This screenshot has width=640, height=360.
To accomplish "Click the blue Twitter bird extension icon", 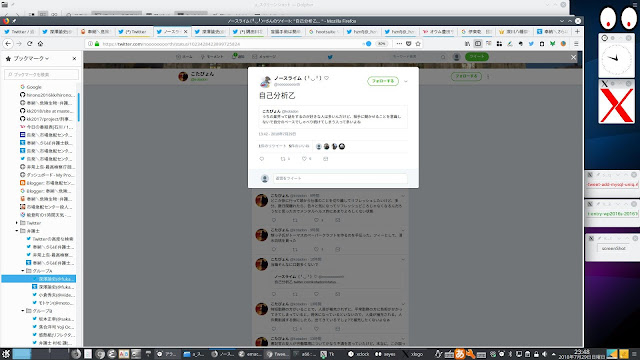I will (531, 44).
